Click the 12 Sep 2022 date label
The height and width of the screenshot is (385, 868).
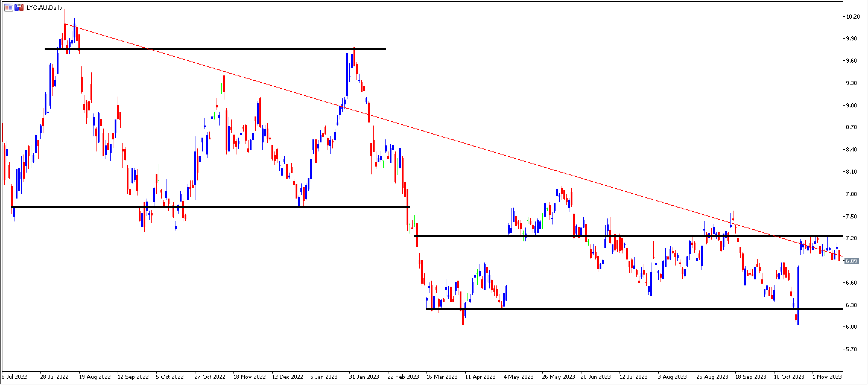133,377
